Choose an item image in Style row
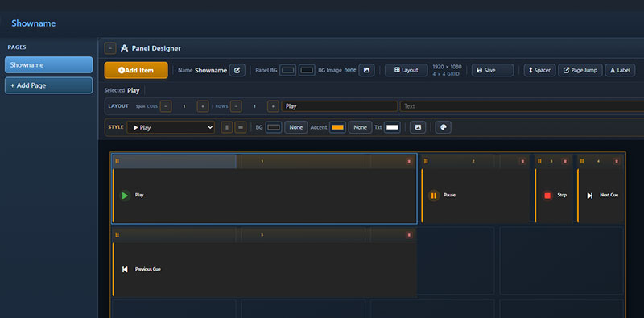Viewport: 644px width, 318px height. [418, 127]
